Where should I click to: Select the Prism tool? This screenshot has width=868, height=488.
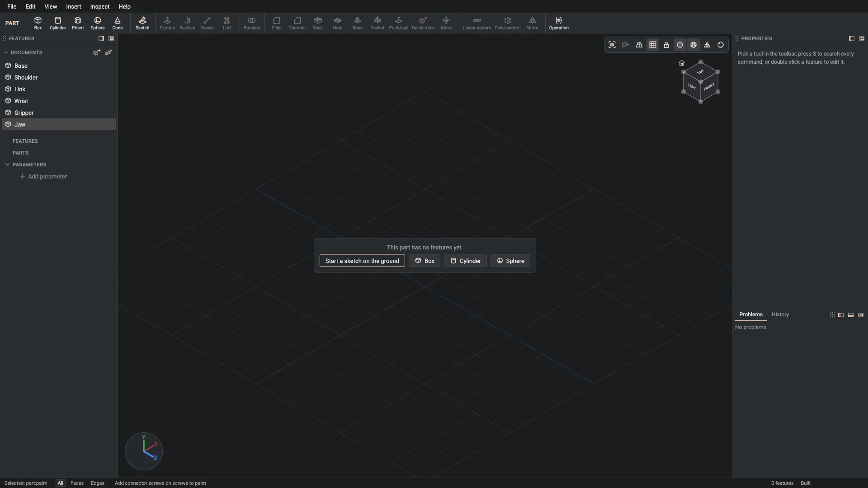tap(78, 23)
